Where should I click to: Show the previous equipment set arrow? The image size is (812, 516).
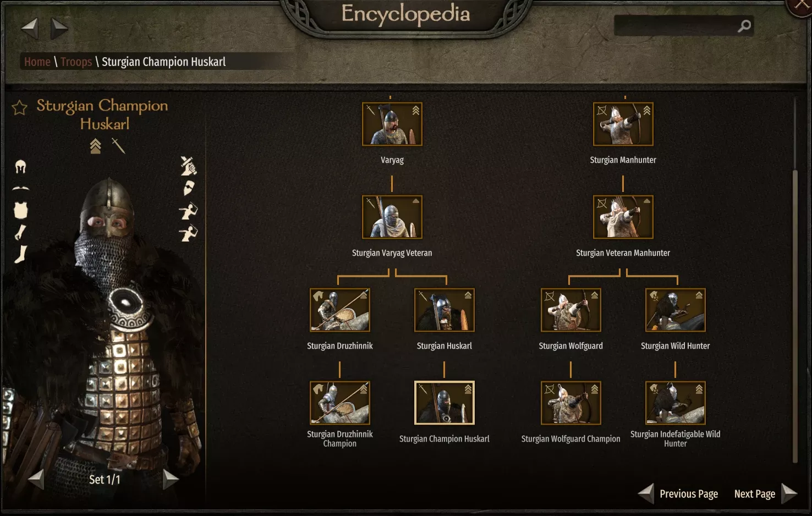[36, 479]
